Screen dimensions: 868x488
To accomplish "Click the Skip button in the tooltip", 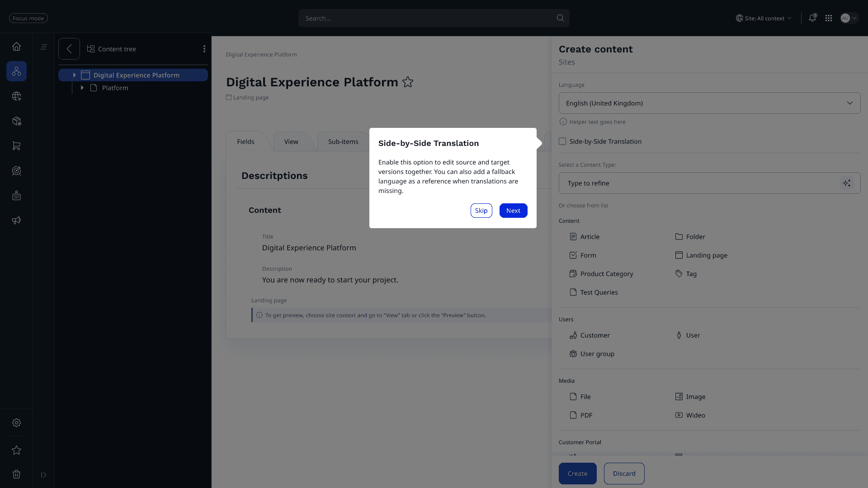I will (x=481, y=211).
